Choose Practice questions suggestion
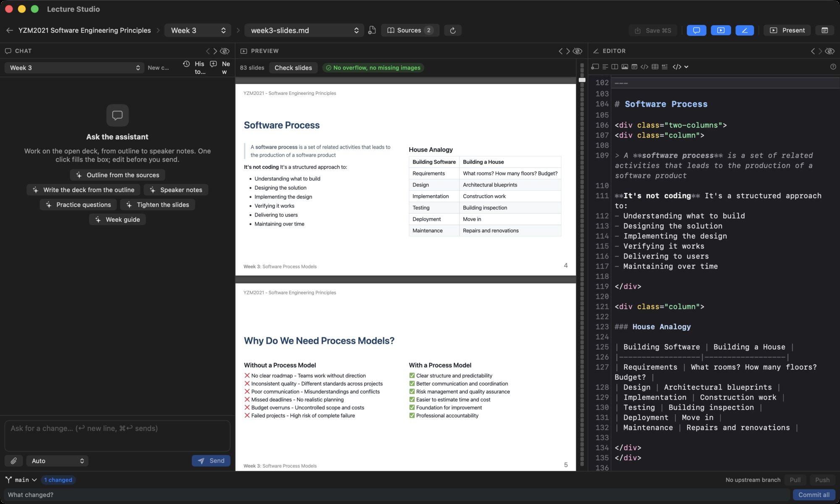Image resolution: width=840 pixels, height=504 pixels. tap(78, 205)
